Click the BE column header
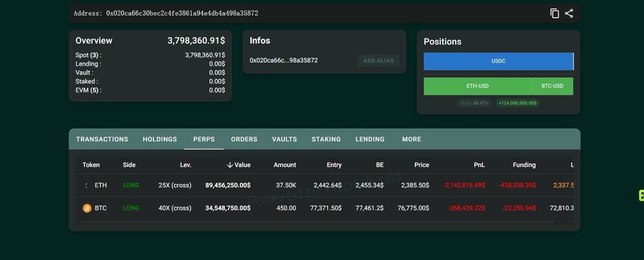Viewport: 644px width, 260px height. (379, 165)
